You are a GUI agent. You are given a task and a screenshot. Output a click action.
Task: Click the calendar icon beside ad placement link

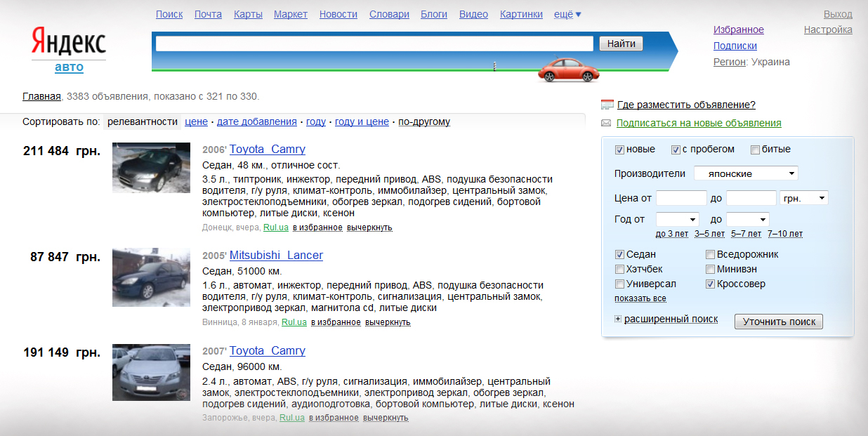[607, 105]
